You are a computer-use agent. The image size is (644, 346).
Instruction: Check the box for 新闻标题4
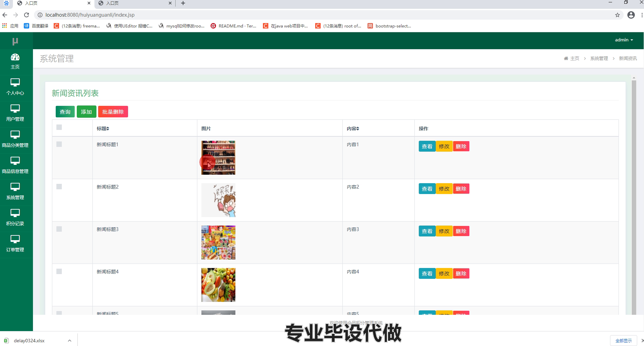[x=59, y=271]
